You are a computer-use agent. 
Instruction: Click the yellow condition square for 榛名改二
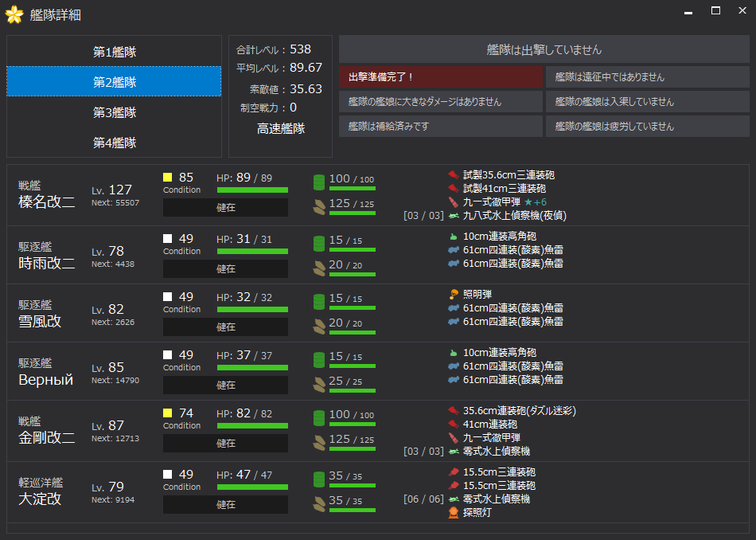(168, 178)
